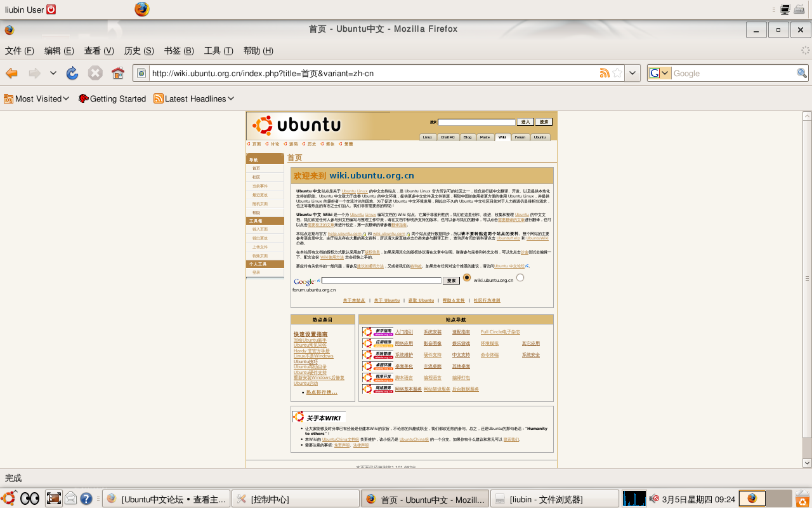Click the site identity icon in address bar

pyautogui.click(x=141, y=73)
